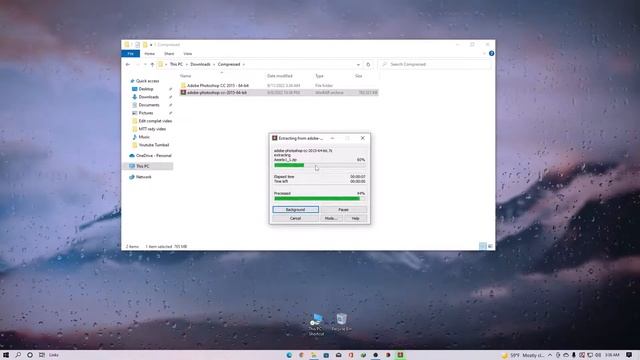
Task: Open This PC Shortcut on the desktop
Action: [316, 324]
